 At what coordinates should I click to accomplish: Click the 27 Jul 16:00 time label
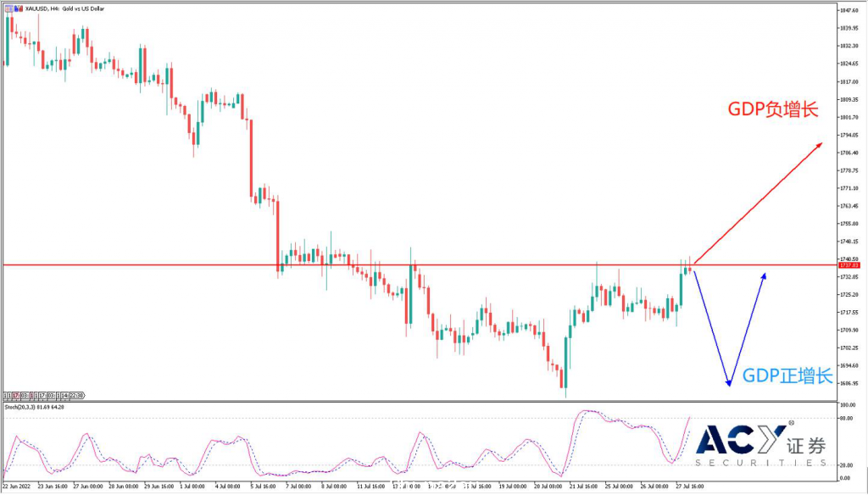[x=690, y=487]
